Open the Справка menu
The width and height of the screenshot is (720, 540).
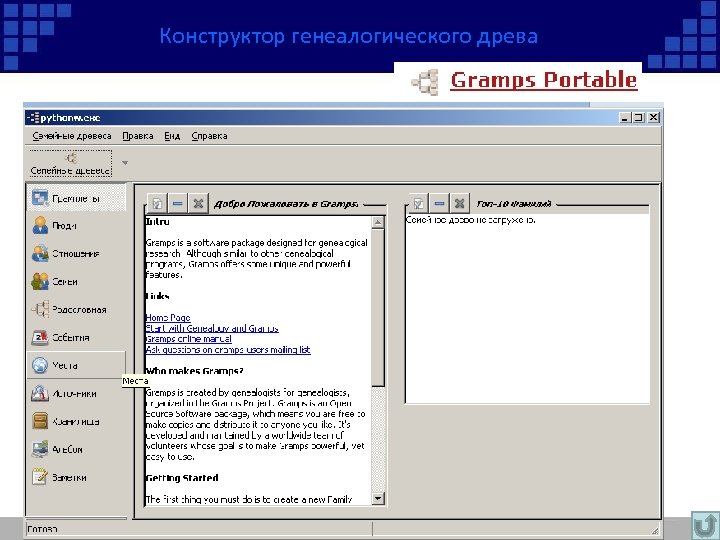209,136
